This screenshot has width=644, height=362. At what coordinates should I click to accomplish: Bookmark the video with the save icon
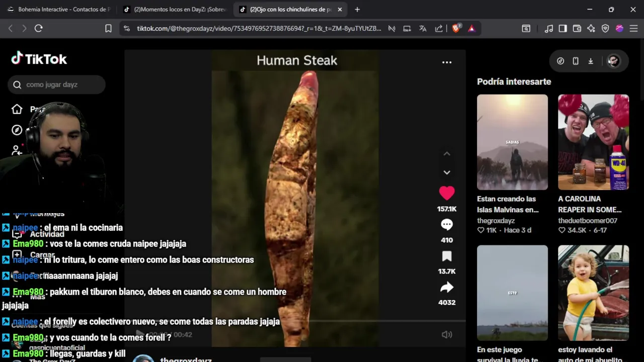[x=447, y=256]
